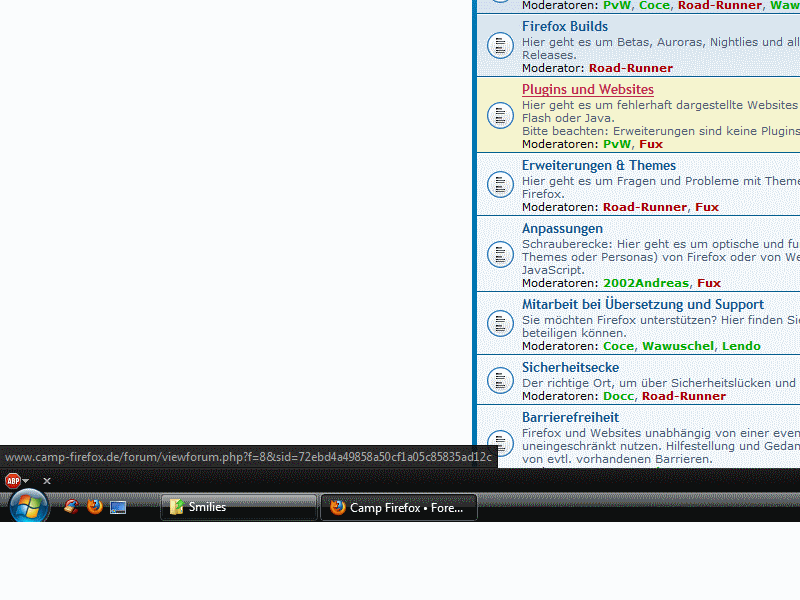The image size is (800, 600).
Task: Open moderator Docc profile
Action: pos(618,396)
